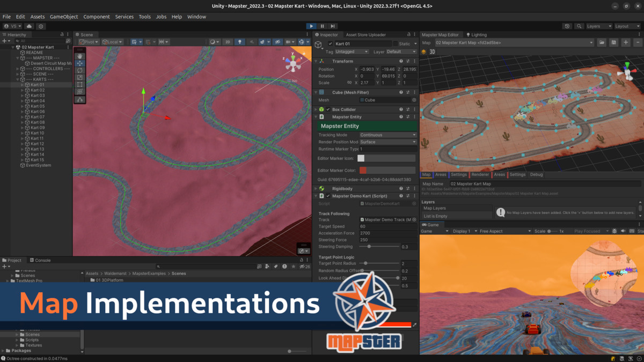Toggle Mapster Demo Kart script checkbox
This screenshot has height=362, width=644.
click(x=328, y=196)
